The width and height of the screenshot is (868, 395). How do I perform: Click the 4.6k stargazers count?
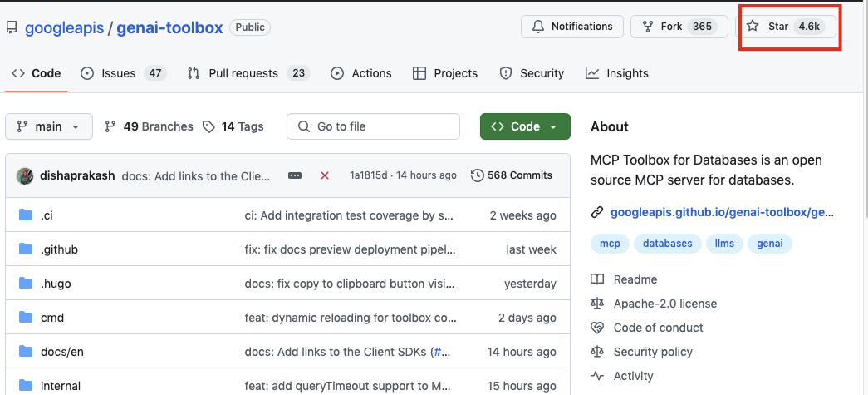pos(809,26)
